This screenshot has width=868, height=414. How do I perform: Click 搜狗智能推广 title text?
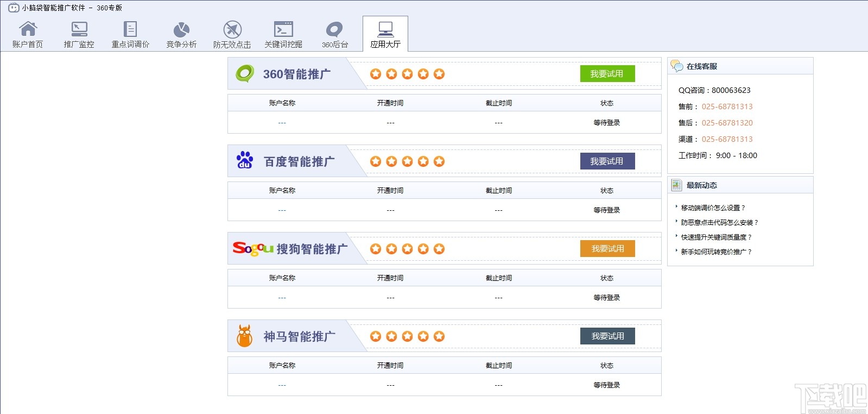coord(312,249)
